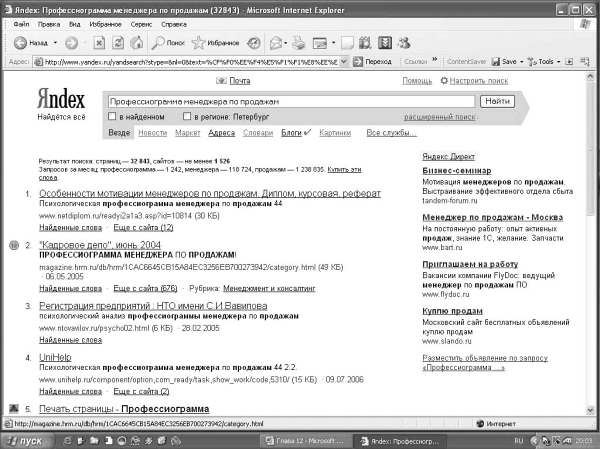Click the Переход go button
This screenshot has height=449, width=600.
[x=372, y=62]
